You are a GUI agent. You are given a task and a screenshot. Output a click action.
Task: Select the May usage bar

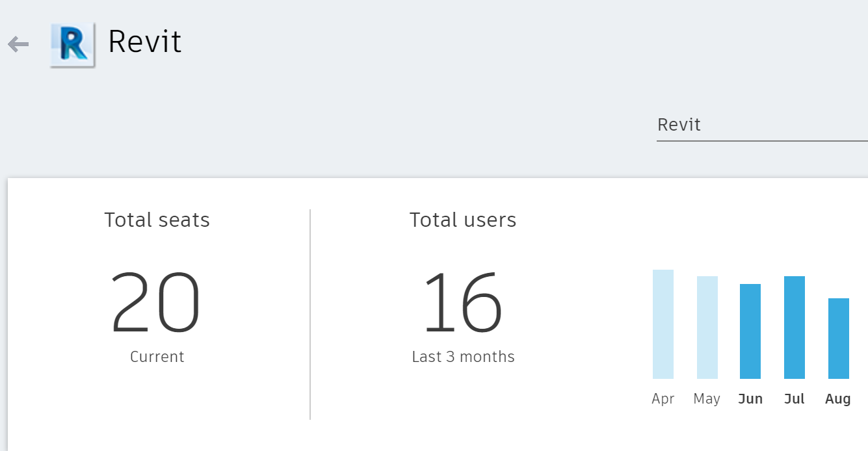tap(707, 328)
